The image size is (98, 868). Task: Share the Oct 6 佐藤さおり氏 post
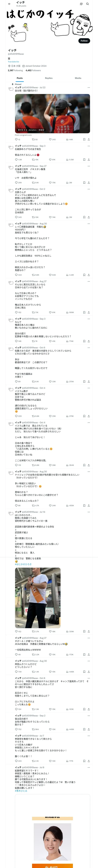(x=89, y=381)
